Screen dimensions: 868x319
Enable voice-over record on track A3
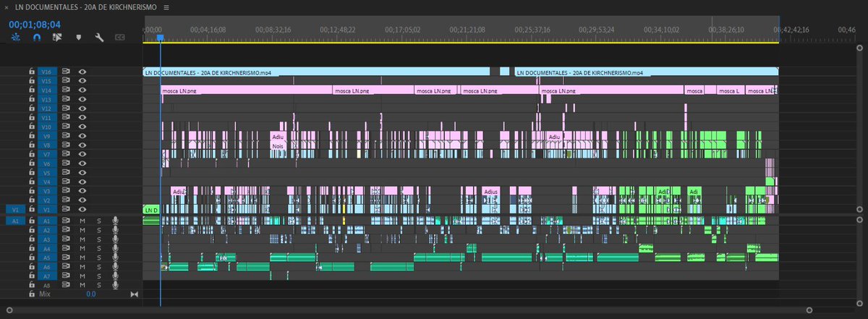pos(114,239)
